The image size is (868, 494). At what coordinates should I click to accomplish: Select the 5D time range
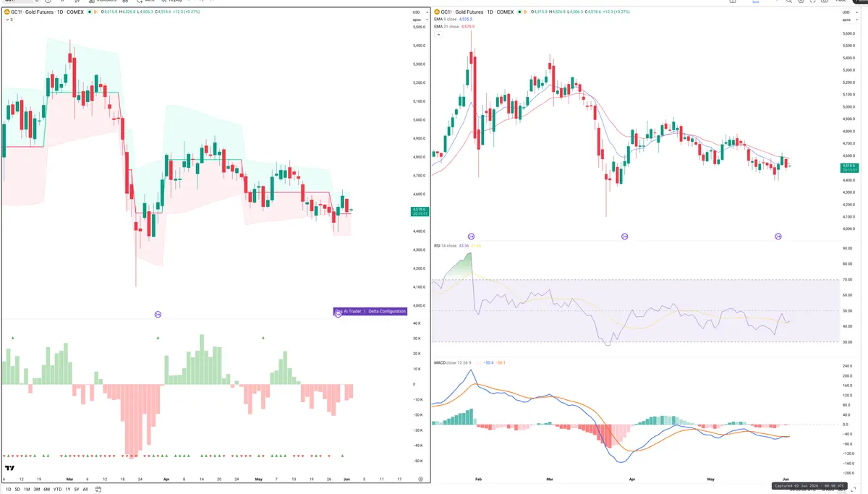tap(17, 489)
